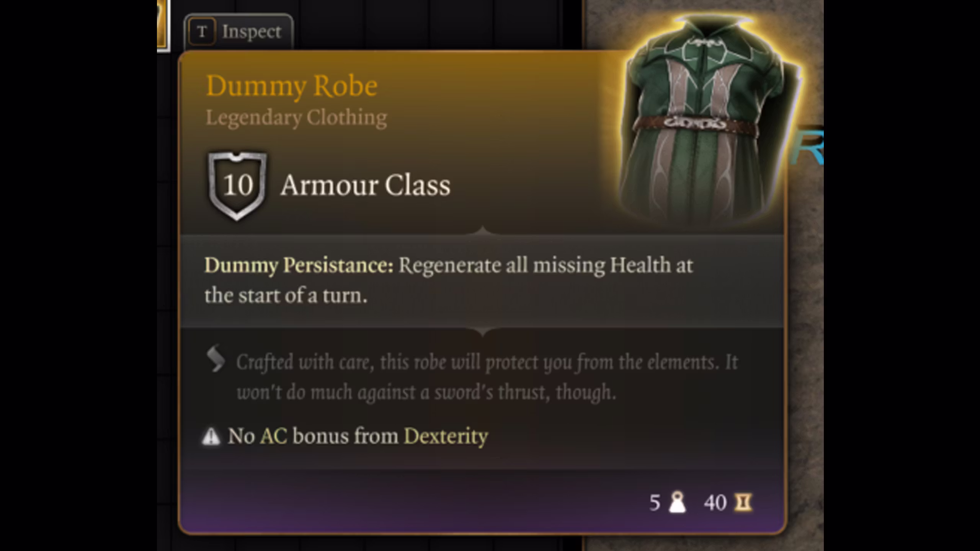The image size is (980, 551).
Task: Click the cyan letter at right edge
Action: click(x=808, y=147)
